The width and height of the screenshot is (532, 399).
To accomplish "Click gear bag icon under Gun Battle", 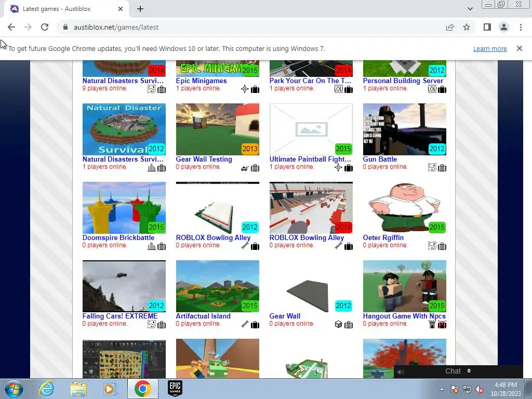I will point(442,168).
